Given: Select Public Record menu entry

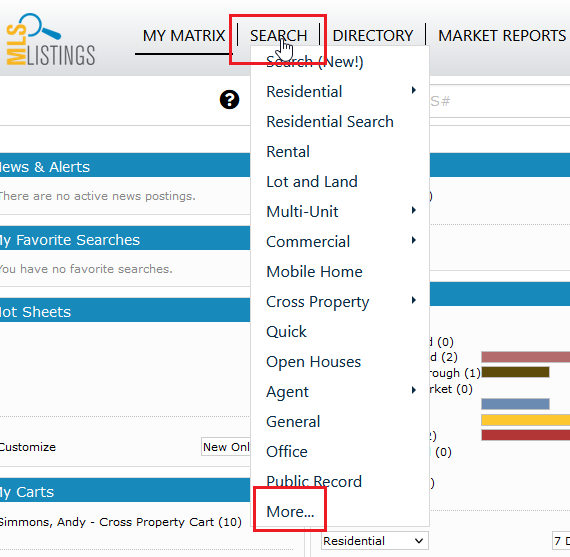Looking at the screenshot, I should pos(314,481).
